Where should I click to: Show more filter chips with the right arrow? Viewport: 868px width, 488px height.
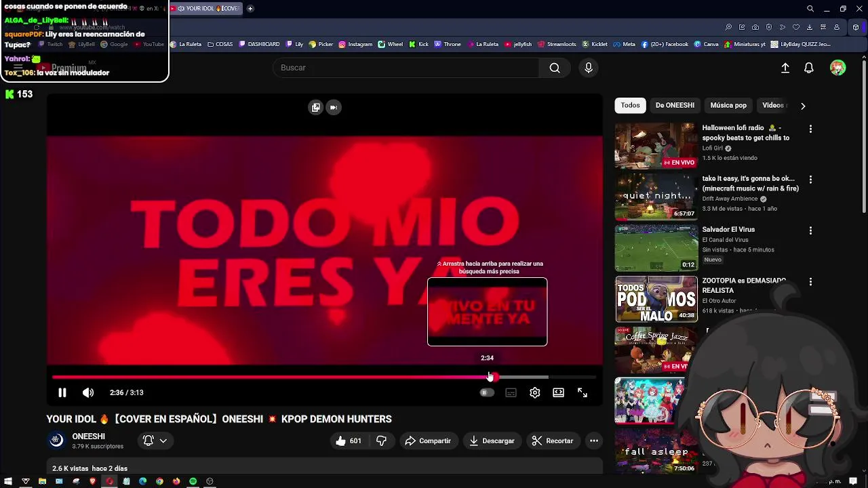tap(803, 106)
